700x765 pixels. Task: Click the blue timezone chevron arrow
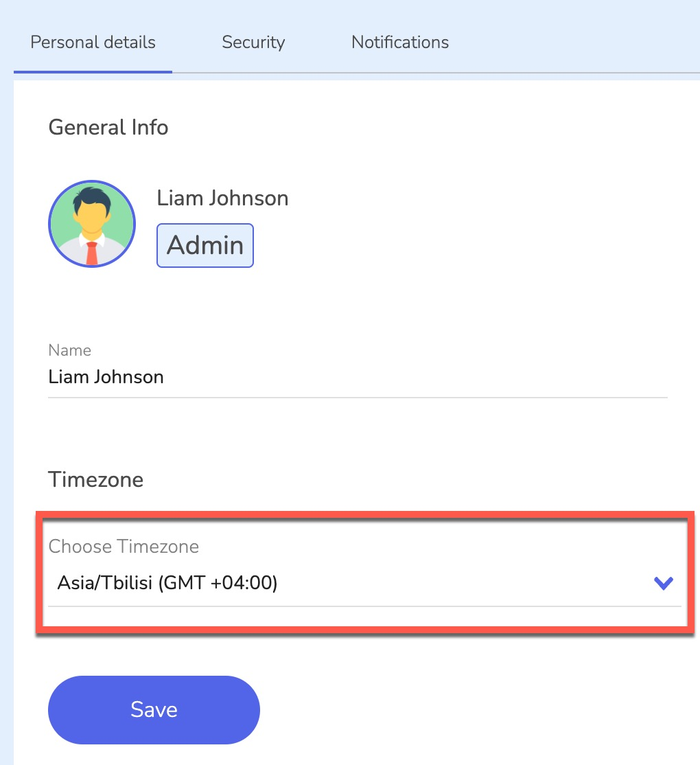663,584
